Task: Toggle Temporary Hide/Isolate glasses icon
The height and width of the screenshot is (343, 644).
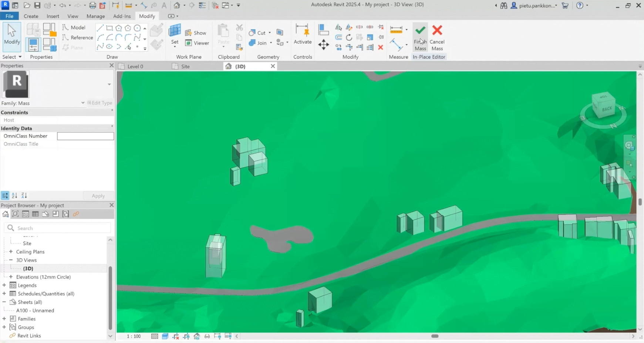Action: coord(207,336)
